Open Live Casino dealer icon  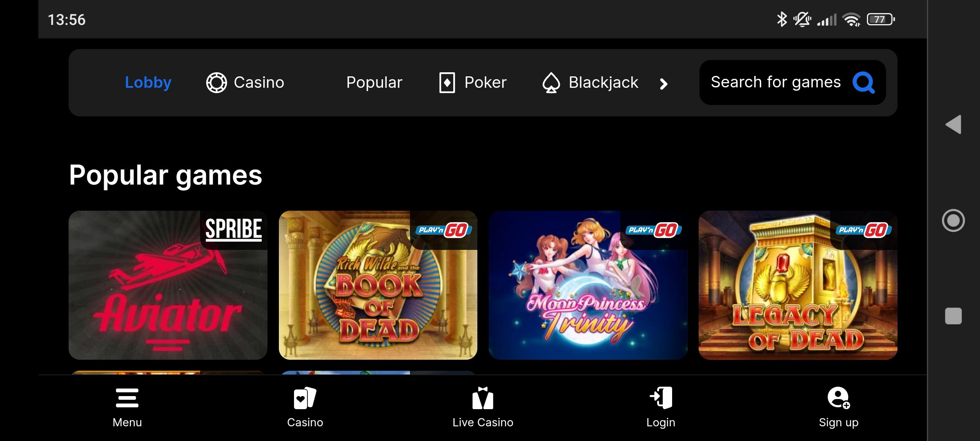483,398
